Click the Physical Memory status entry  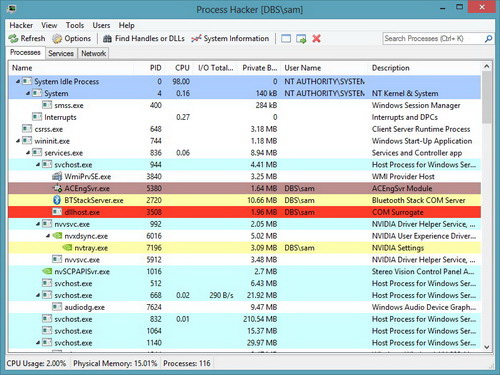coord(115,363)
